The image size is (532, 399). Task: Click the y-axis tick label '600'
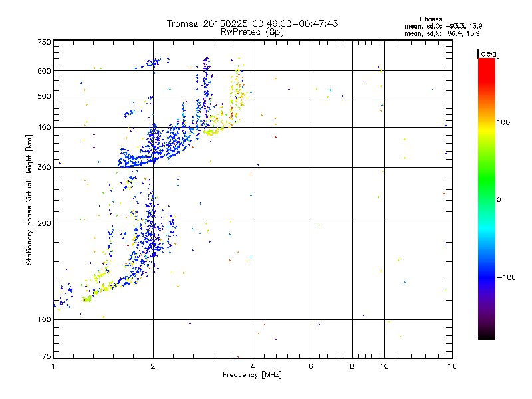(45, 71)
